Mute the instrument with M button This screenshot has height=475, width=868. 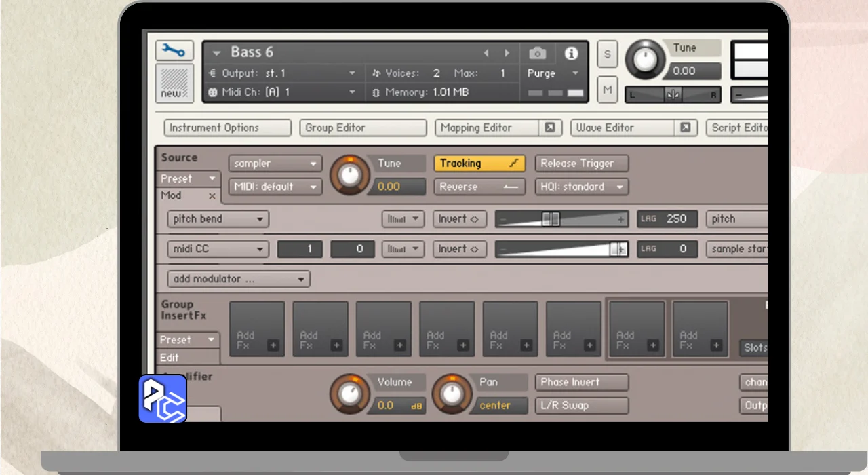[607, 90]
